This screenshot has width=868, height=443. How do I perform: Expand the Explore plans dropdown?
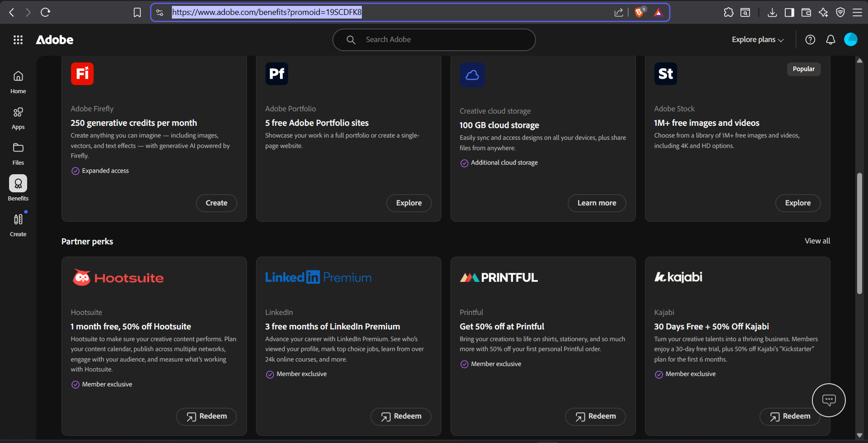[x=758, y=40]
